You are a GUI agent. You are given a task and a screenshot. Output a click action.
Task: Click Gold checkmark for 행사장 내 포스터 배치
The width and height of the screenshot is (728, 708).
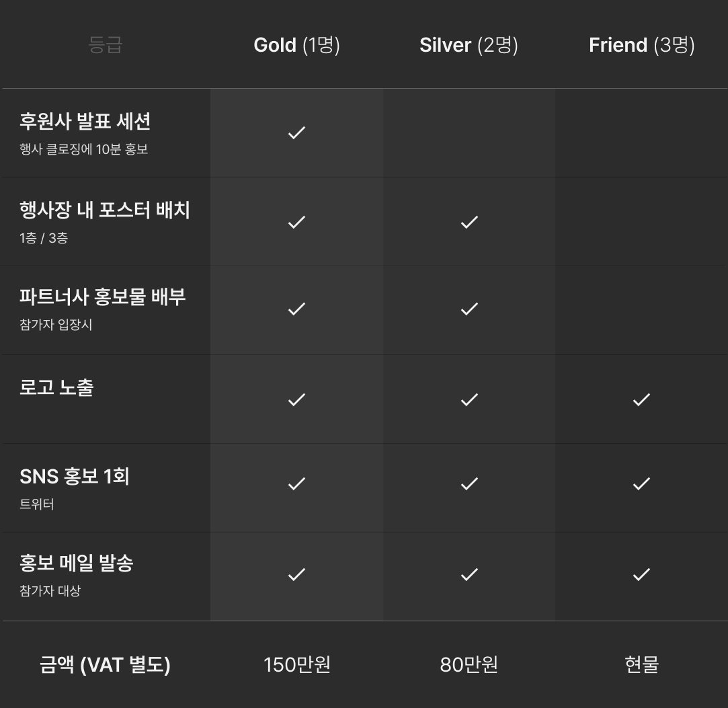pos(296,222)
